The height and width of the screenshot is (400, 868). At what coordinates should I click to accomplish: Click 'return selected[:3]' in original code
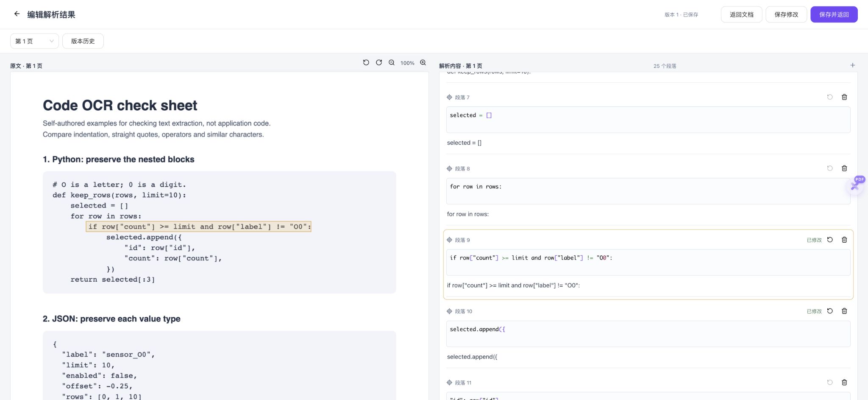pyautogui.click(x=113, y=280)
